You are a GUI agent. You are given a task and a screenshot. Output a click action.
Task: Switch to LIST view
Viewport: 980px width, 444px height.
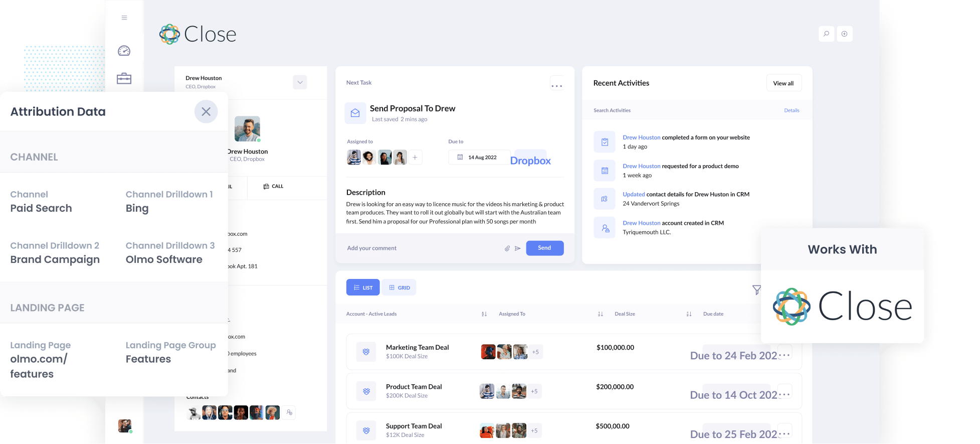coord(363,287)
